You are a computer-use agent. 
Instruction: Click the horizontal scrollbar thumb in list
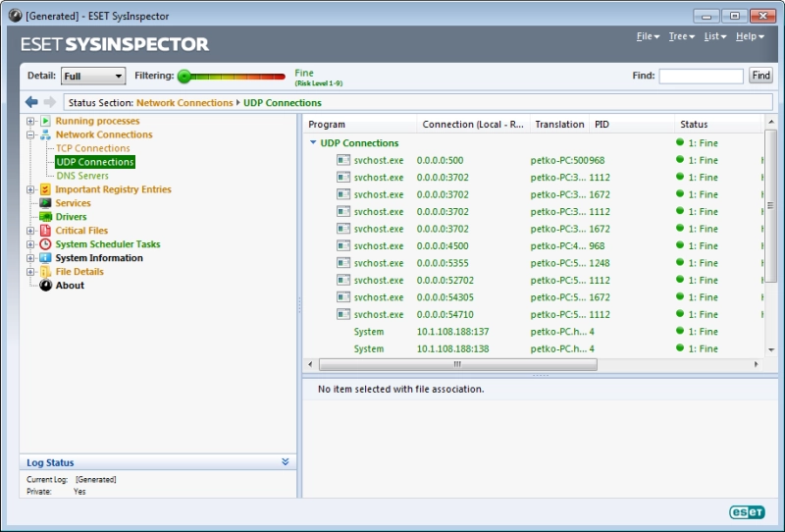pyautogui.click(x=458, y=364)
